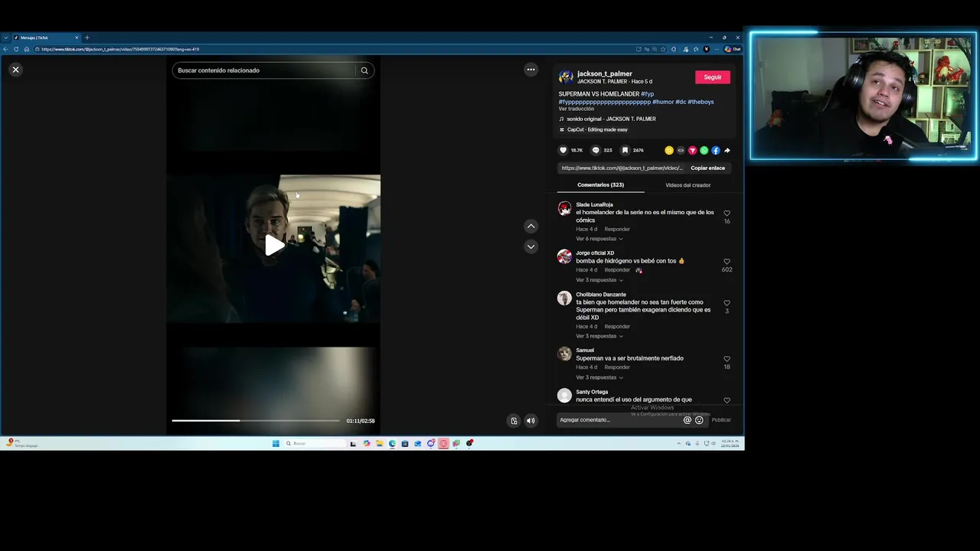
Task: Mute the video volume
Action: [x=531, y=420]
